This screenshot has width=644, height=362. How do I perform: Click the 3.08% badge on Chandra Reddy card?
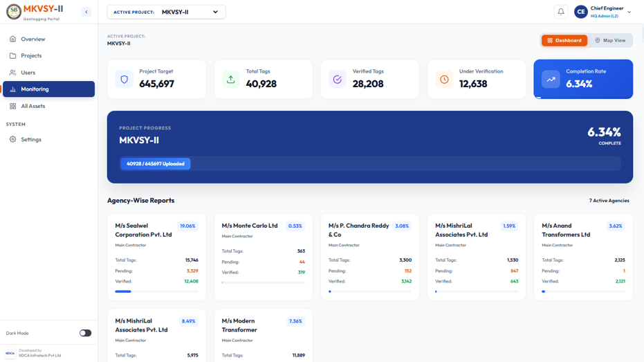click(x=402, y=226)
